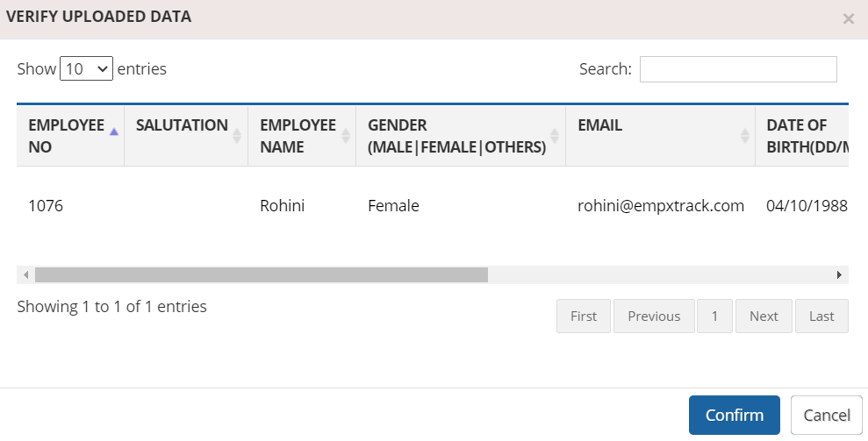The height and width of the screenshot is (441, 868).
Task: Click the horizontal scrollbar thumb
Action: pos(262,275)
